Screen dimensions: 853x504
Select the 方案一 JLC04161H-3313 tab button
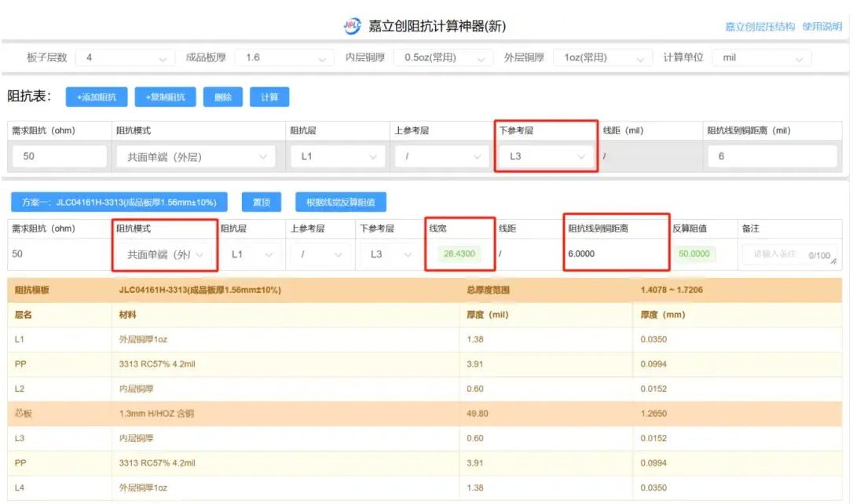tap(119, 203)
